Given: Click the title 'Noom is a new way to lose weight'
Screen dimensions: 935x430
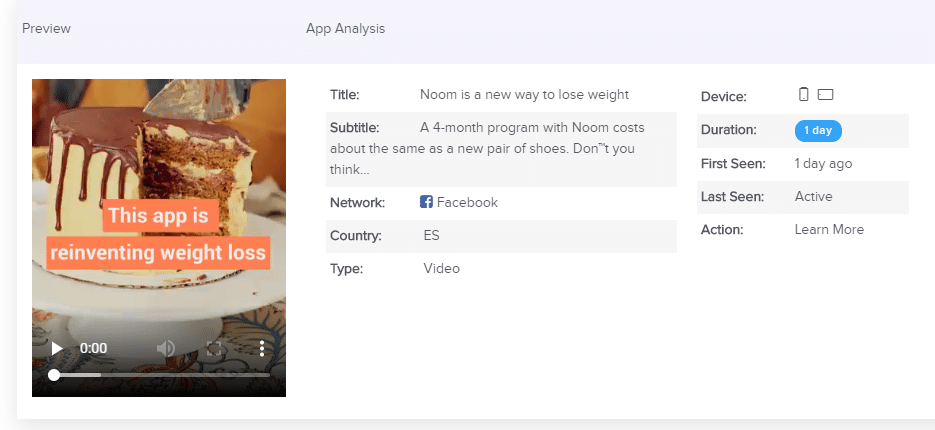Looking at the screenshot, I should coord(524,94).
